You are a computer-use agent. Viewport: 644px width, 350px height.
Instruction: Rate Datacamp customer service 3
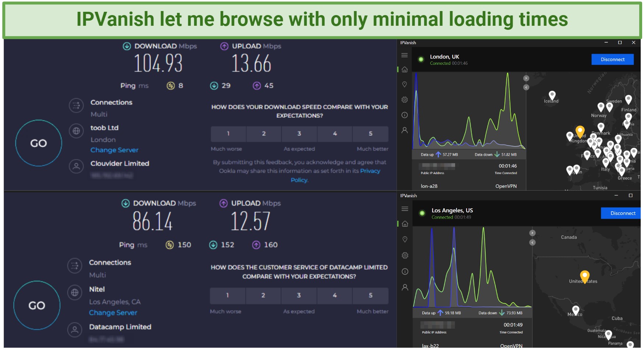pos(299,296)
